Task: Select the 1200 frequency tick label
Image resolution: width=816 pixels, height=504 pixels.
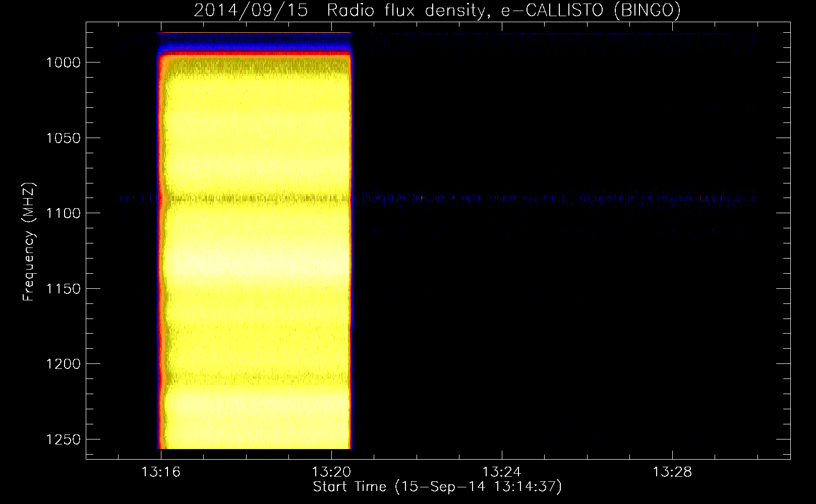Action: tap(63, 364)
